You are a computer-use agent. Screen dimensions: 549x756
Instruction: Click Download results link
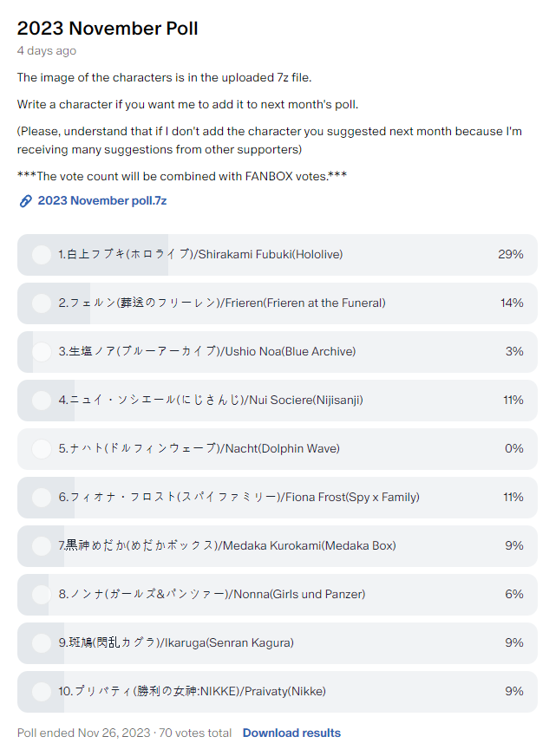pyautogui.click(x=291, y=733)
